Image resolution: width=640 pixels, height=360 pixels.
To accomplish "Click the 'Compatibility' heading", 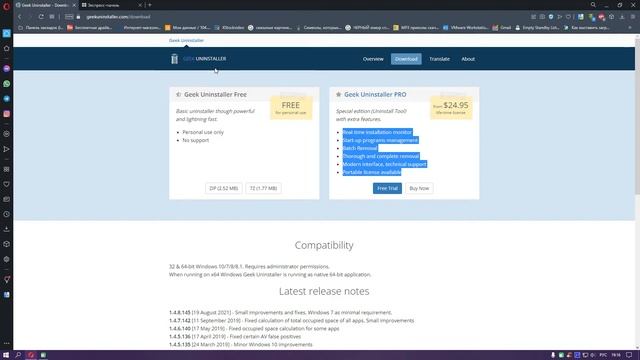I will pyautogui.click(x=324, y=245).
